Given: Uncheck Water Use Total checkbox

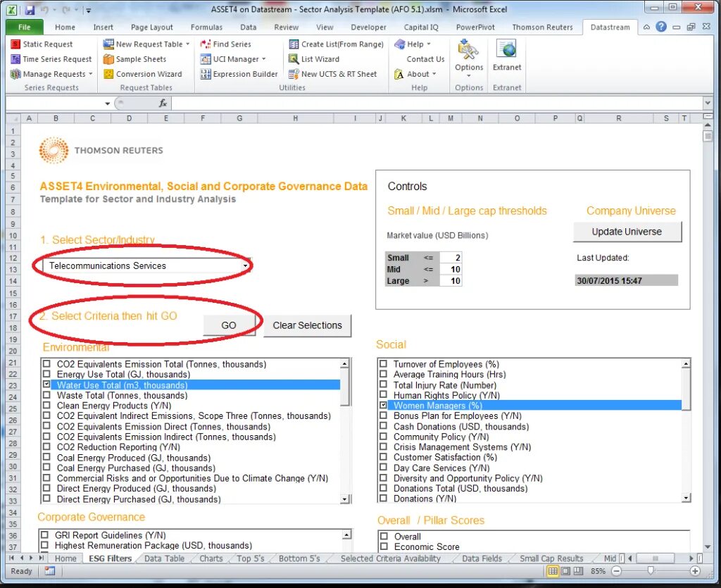Looking at the screenshot, I should [x=46, y=384].
